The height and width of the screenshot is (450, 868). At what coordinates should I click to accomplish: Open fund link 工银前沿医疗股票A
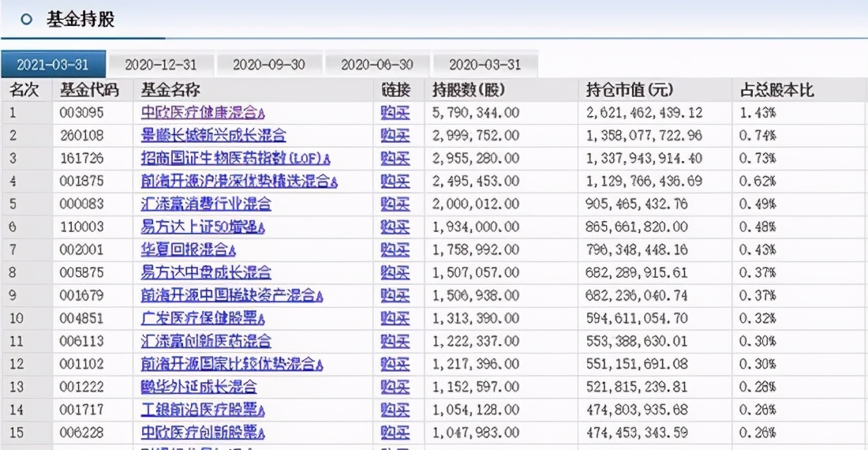click(203, 410)
